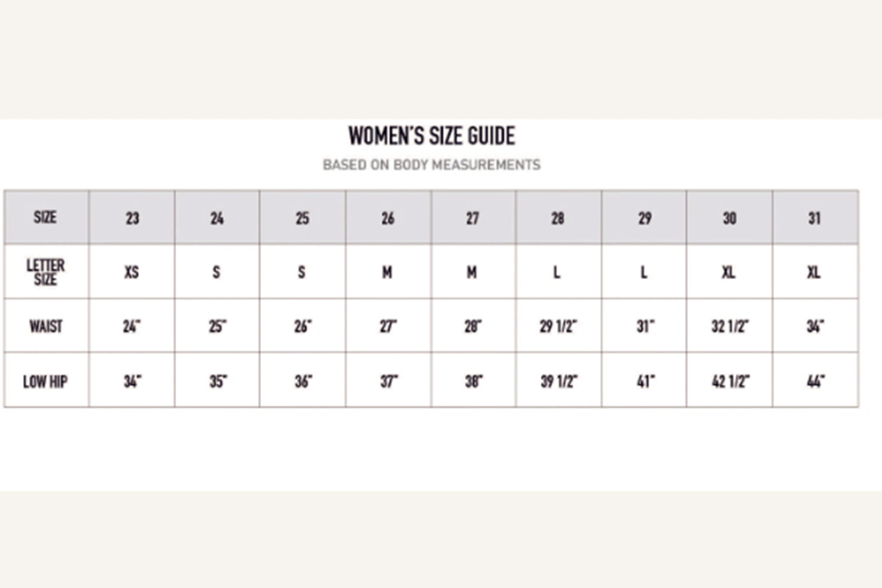Click the Women's Size Guide title
This screenshot has height=588, width=882.
(432, 136)
